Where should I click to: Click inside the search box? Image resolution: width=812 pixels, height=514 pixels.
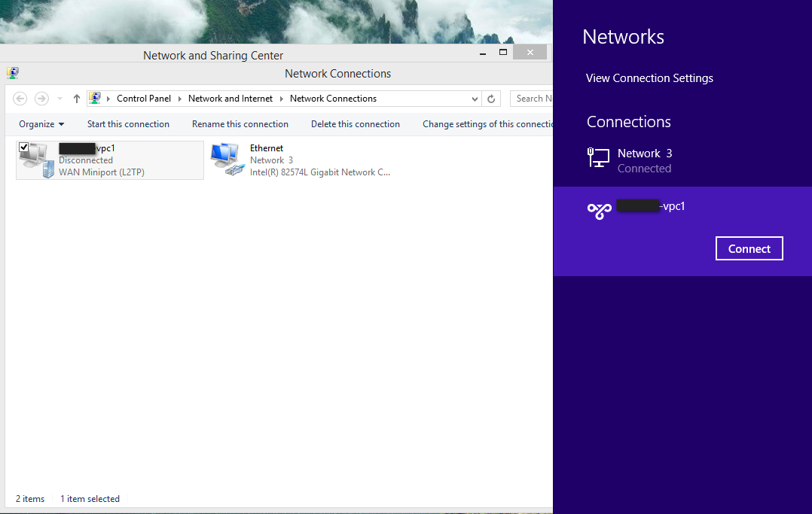click(x=535, y=98)
